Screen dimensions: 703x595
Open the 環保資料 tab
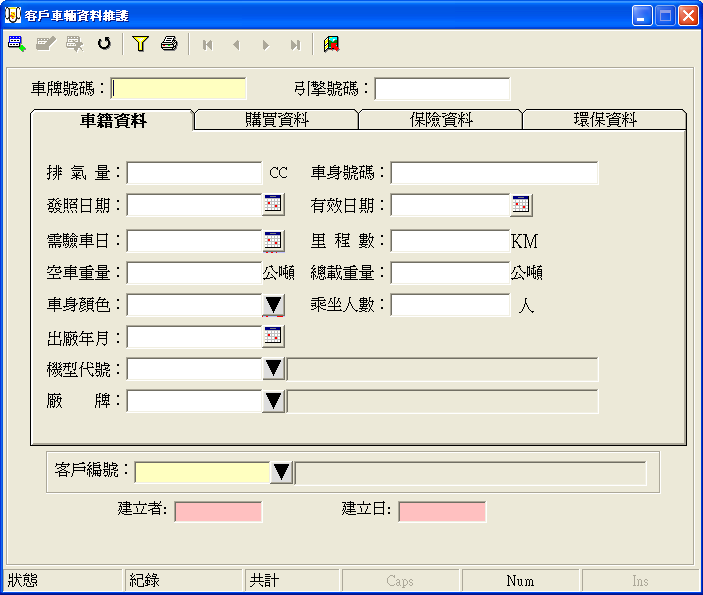coord(604,120)
